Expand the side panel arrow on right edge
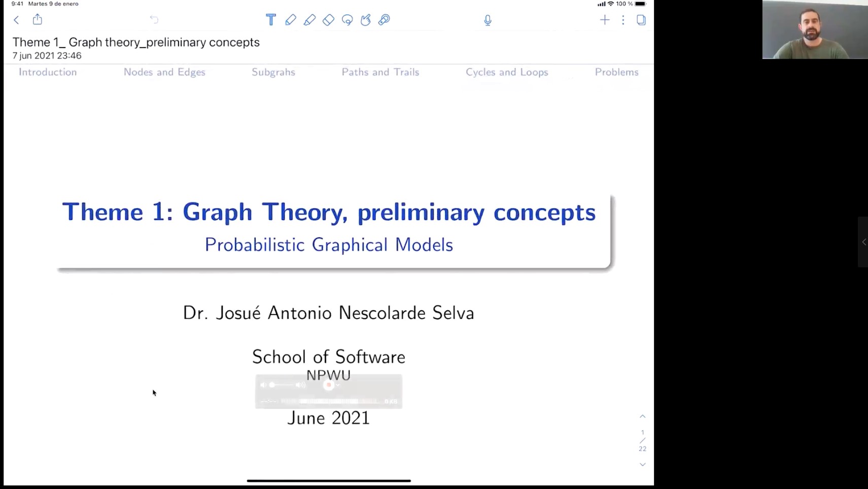The width and height of the screenshot is (868, 489). pyautogui.click(x=863, y=242)
